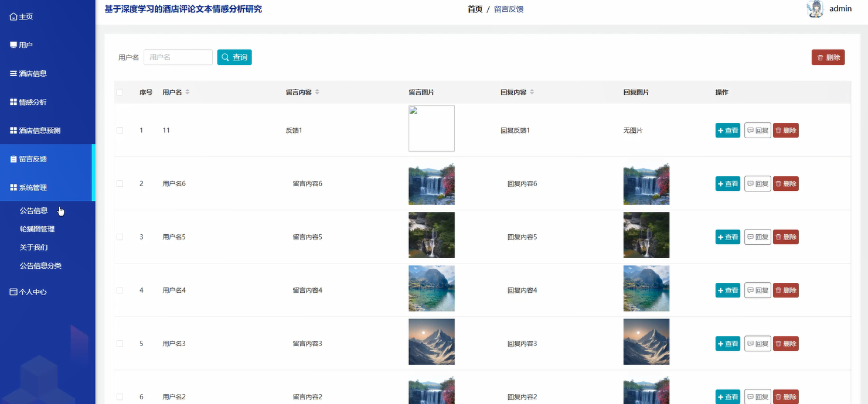This screenshot has width=868, height=404.
Task: Open 关于我们 submenu item
Action: (34, 247)
